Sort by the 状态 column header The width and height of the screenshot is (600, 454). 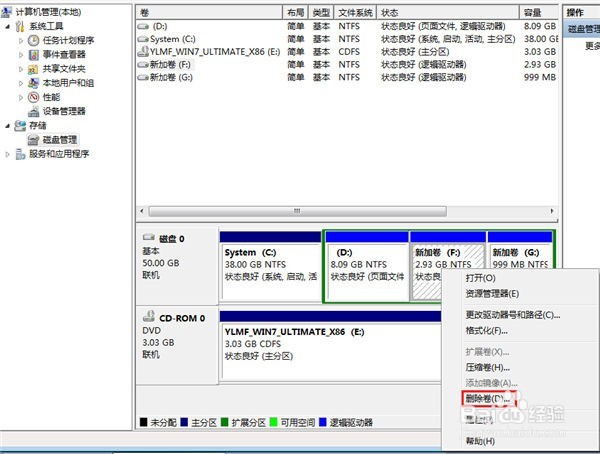coord(448,13)
